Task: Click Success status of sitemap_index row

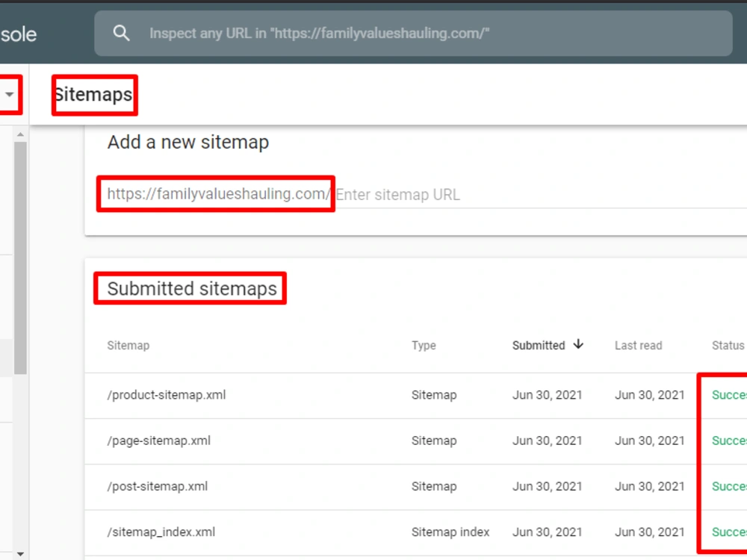Action: click(729, 532)
